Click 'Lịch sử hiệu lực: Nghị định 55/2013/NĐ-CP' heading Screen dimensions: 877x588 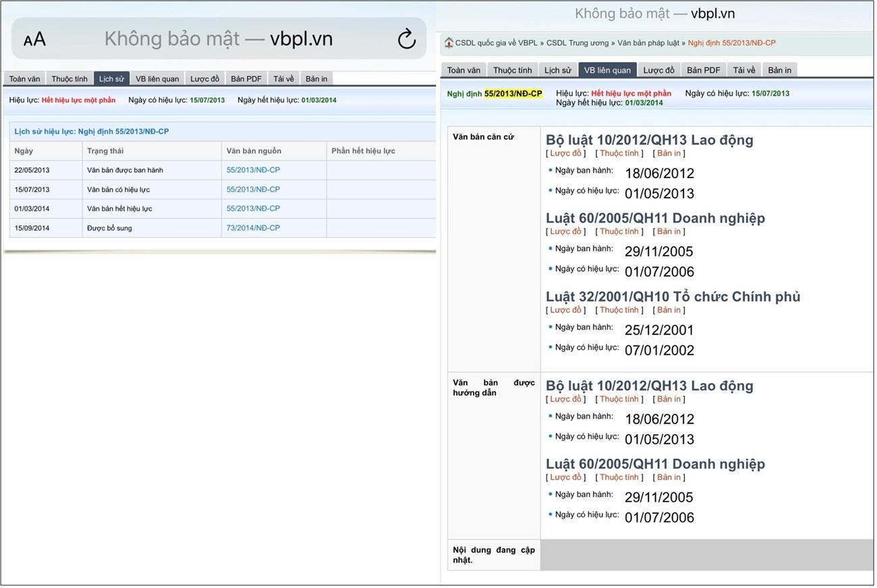92,131
